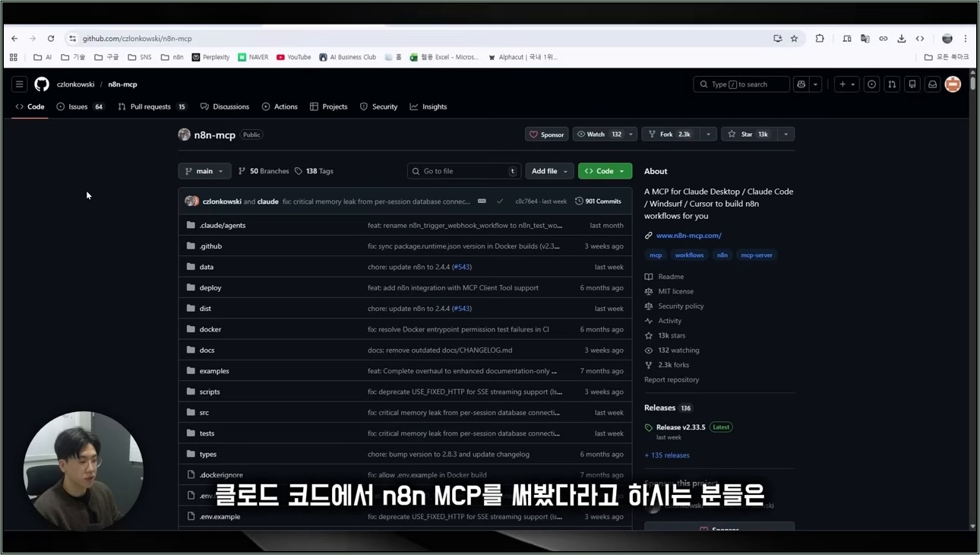Click the workflows topic tag
The height and width of the screenshot is (555, 980).
click(x=689, y=255)
